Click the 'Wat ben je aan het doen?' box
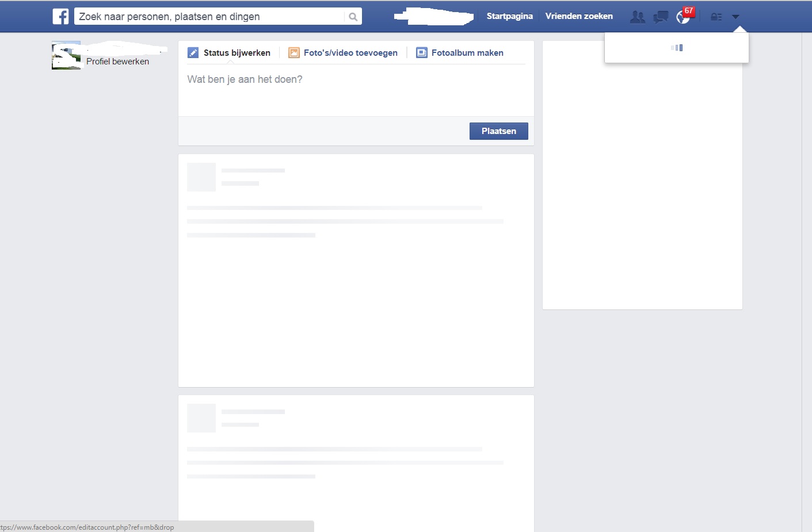 (x=356, y=90)
